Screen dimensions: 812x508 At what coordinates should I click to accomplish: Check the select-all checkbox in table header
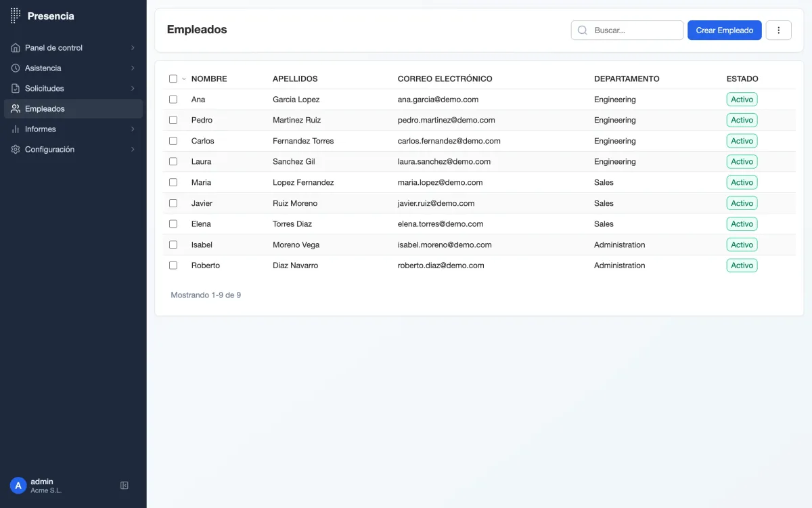tap(173, 79)
